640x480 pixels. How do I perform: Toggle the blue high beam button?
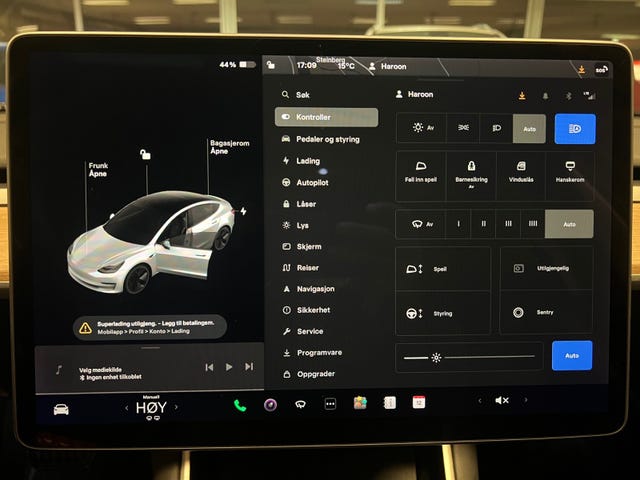click(575, 129)
